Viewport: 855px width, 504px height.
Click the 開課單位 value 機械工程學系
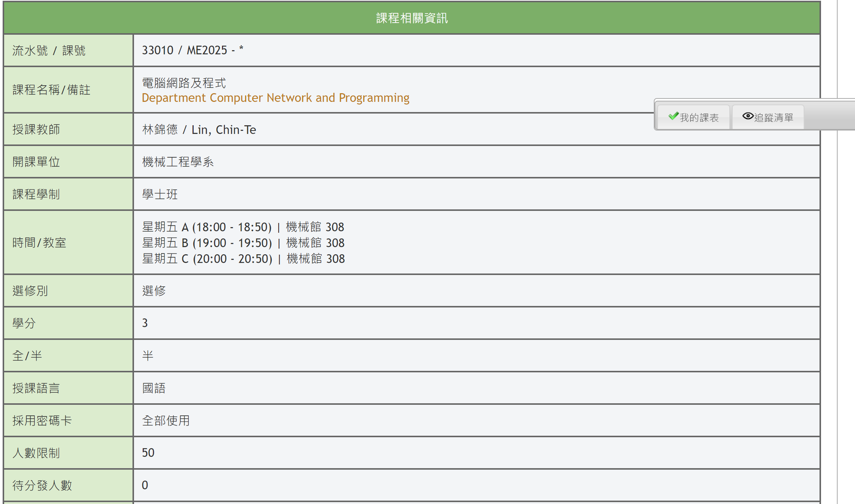click(177, 161)
